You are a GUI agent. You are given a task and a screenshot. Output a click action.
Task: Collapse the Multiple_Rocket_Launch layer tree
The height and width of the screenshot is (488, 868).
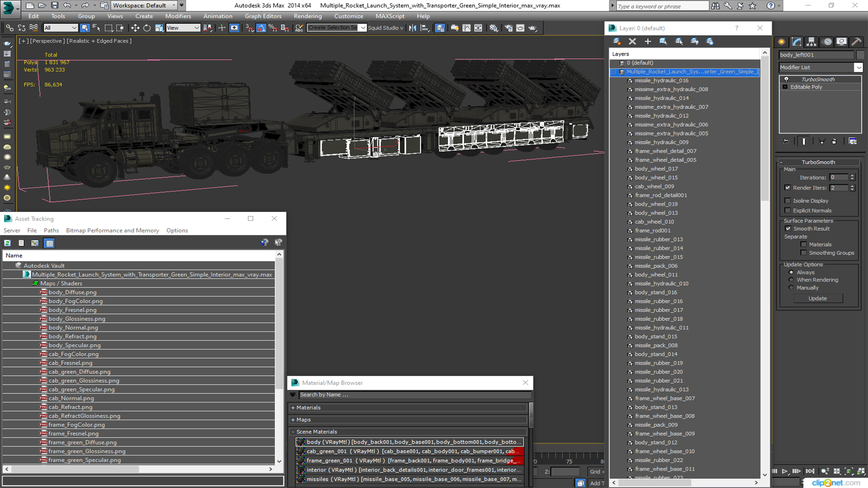pos(613,72)
